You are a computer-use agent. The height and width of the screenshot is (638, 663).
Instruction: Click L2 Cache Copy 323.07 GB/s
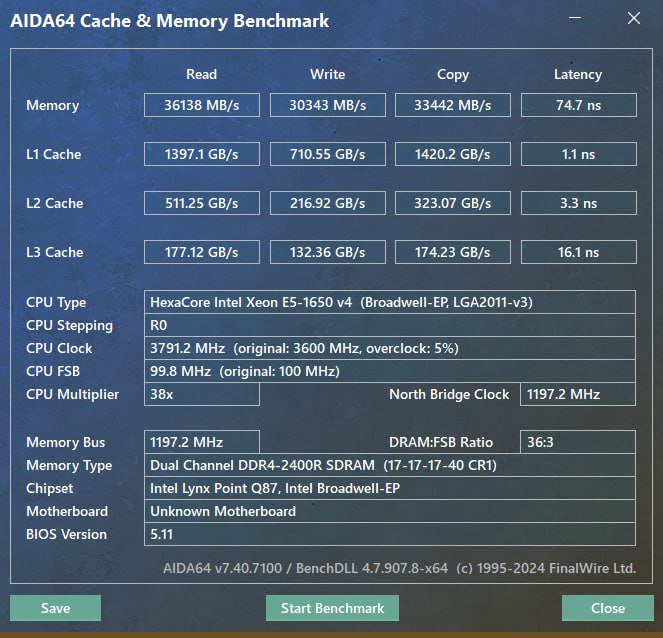[x=453, y=203]
